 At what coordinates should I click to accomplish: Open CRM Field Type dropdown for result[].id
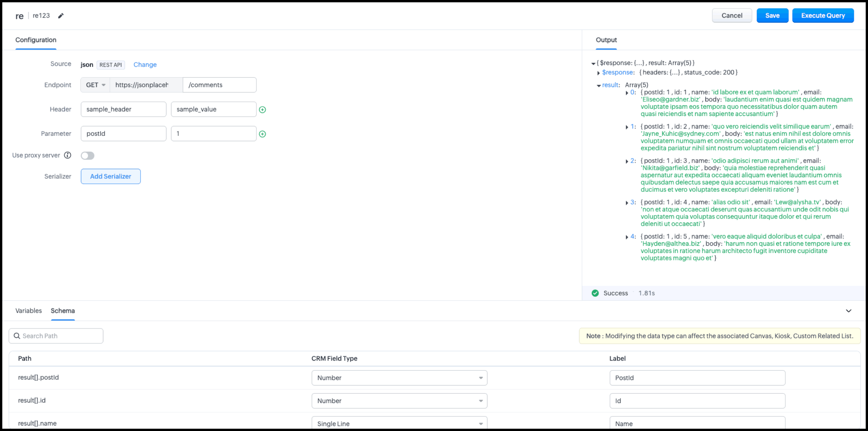[x=399, y=401]
